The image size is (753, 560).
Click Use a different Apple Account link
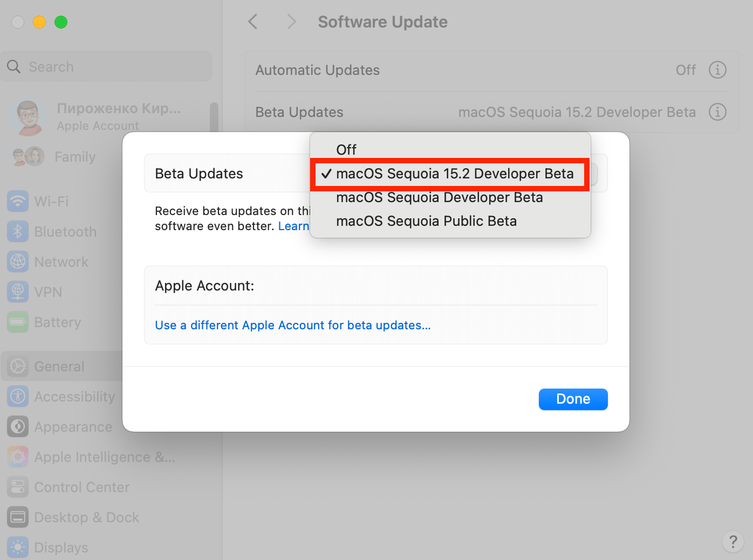pos(293,325)
